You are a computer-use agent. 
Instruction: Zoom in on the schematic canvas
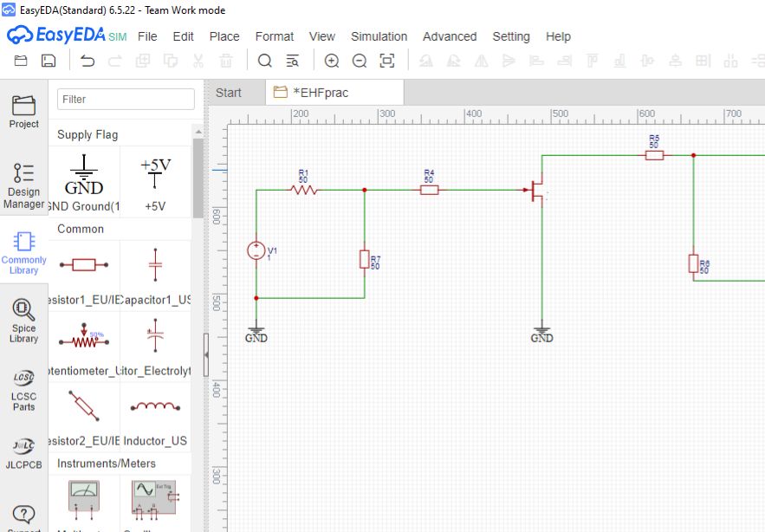coord(332,61)
